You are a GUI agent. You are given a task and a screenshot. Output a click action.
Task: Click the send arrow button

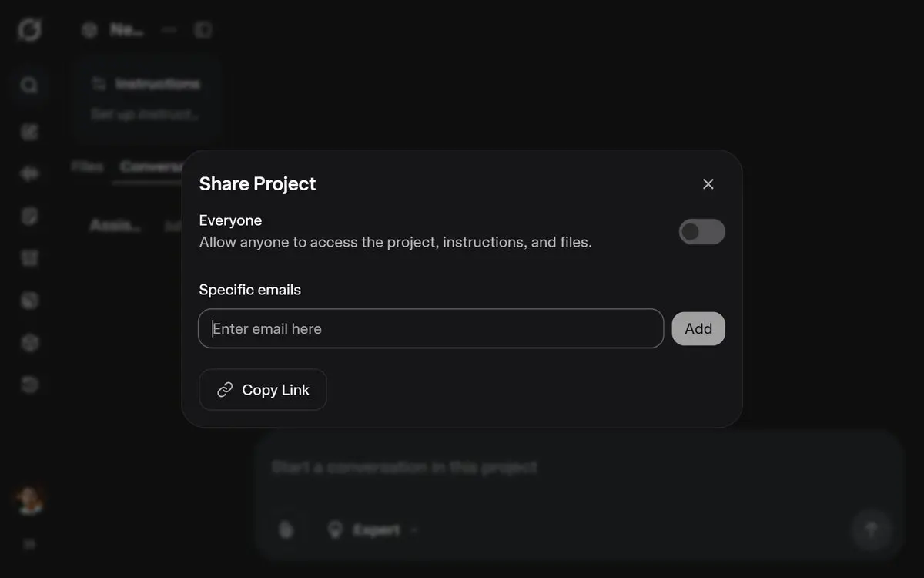pos(872,529)
